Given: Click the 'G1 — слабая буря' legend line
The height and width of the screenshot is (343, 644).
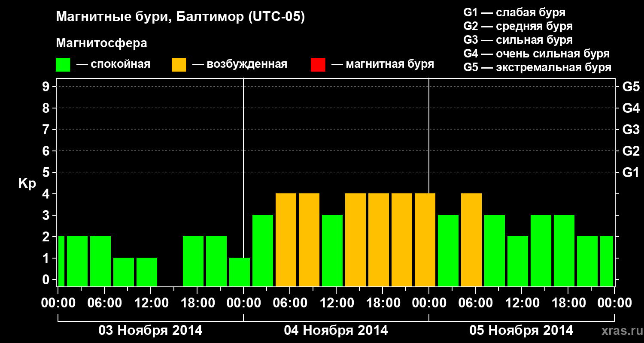Looking at the screenshot, I should click(x=514, y=12).
